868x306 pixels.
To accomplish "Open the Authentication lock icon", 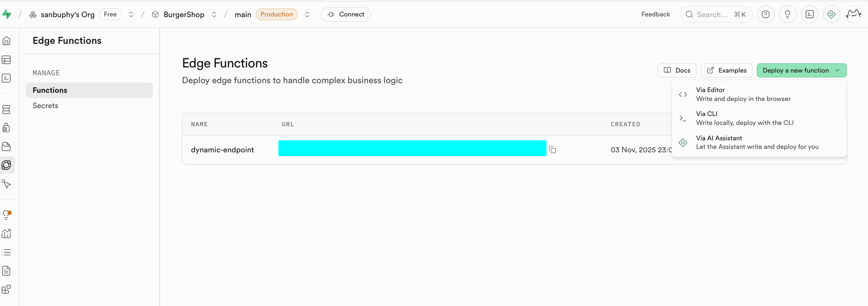I will (6, 128).
